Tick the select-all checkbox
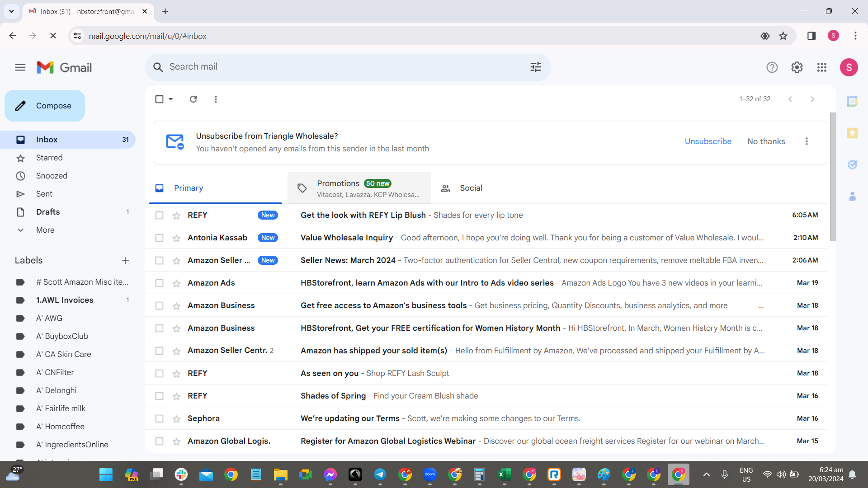 (x=159, y=99)
